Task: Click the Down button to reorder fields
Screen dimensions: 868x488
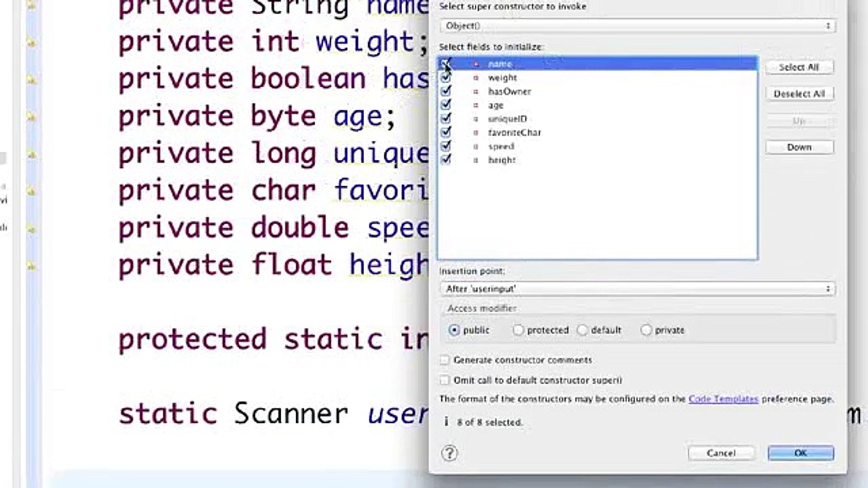Action: 800,147
